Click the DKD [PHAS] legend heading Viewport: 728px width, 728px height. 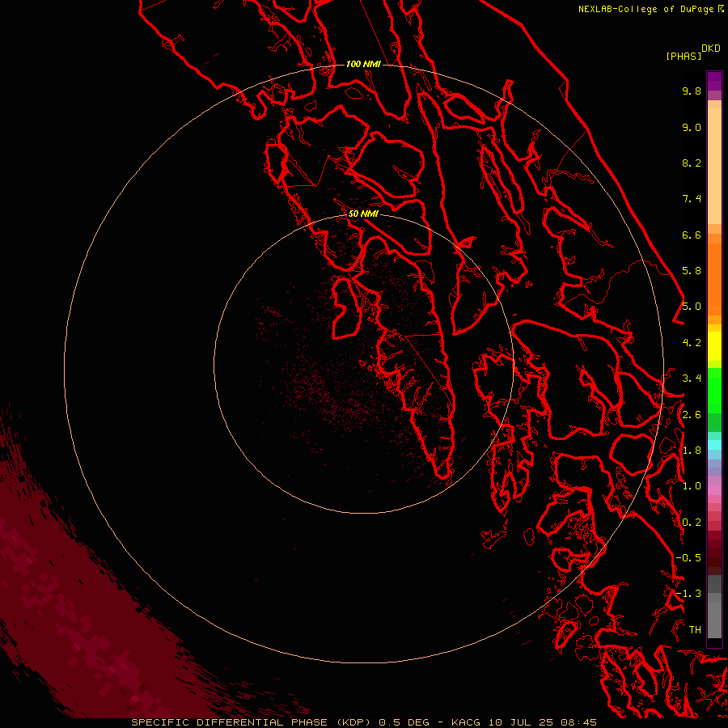pyautogui.click(x=692, y=52)
